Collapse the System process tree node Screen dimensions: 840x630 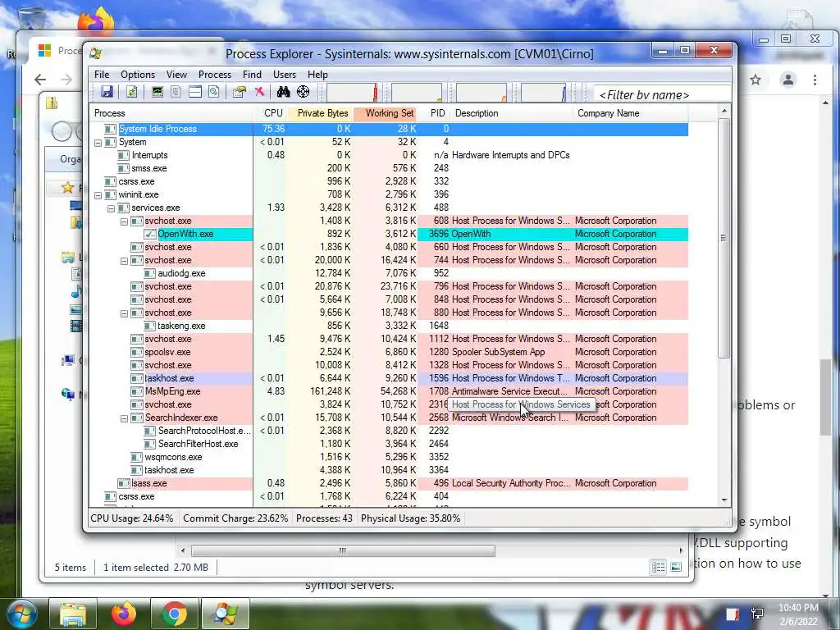click(98, 143)
